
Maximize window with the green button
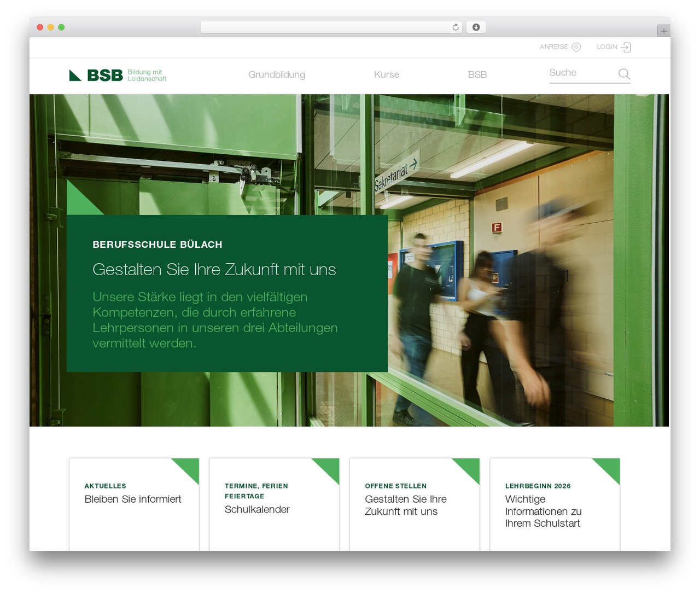coord(61,27)
